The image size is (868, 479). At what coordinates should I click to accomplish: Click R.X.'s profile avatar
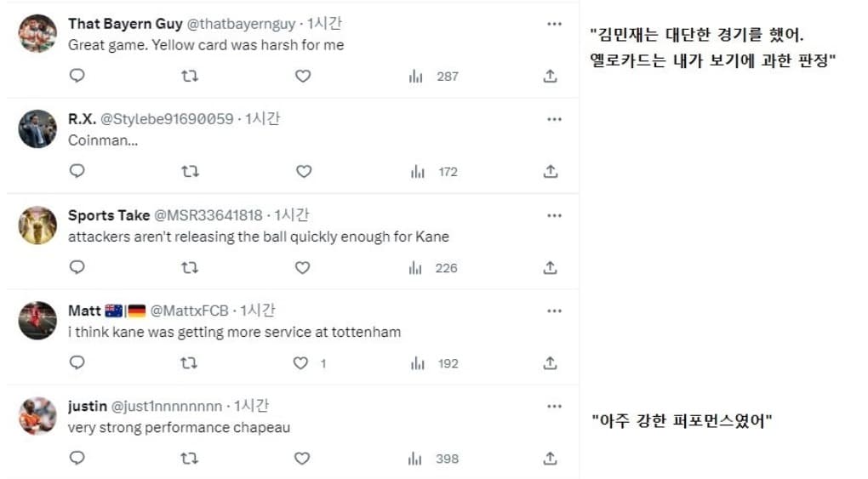pos(37,129)
